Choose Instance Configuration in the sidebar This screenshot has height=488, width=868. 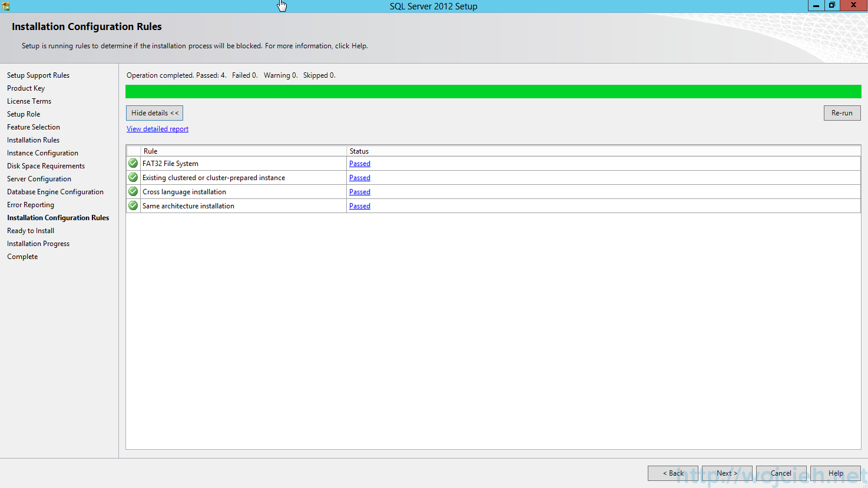tap(42, 153)
